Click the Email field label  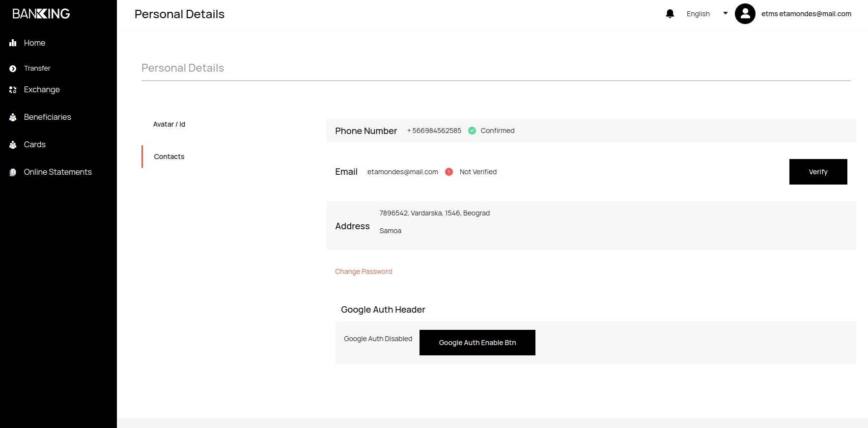tap(346, 172)
